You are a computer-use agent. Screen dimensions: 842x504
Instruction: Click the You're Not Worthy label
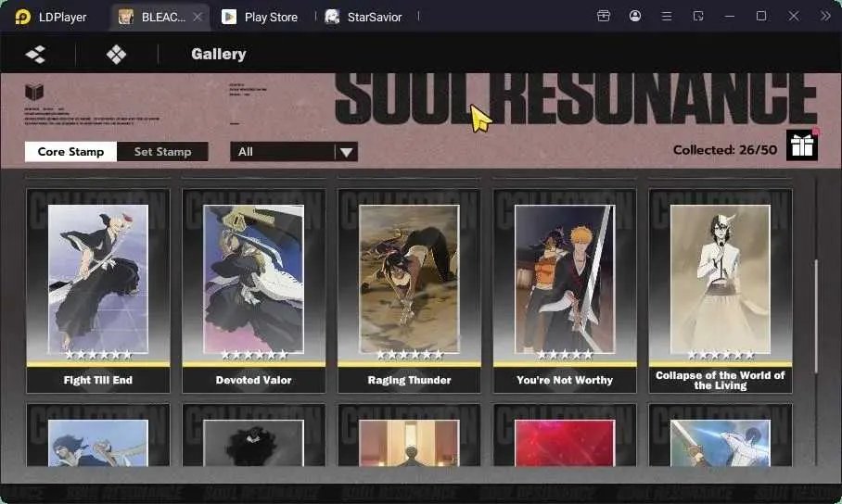tap(565, 380)
